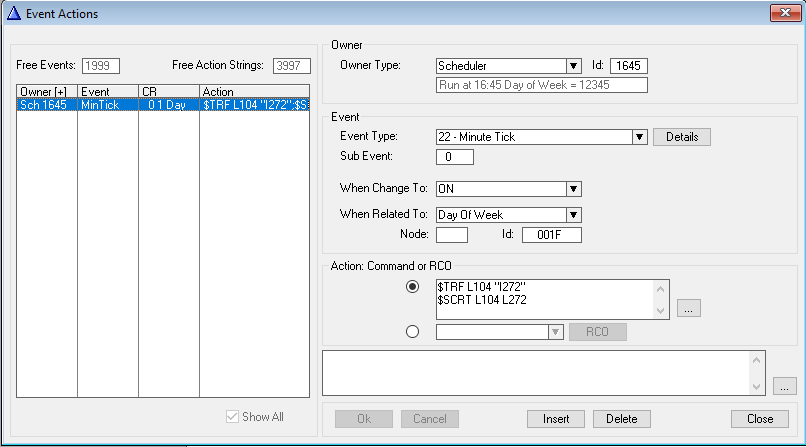806x447 pixels.
Task: Click the Free Action Strings field 3997
Action: tap(291, 66)
